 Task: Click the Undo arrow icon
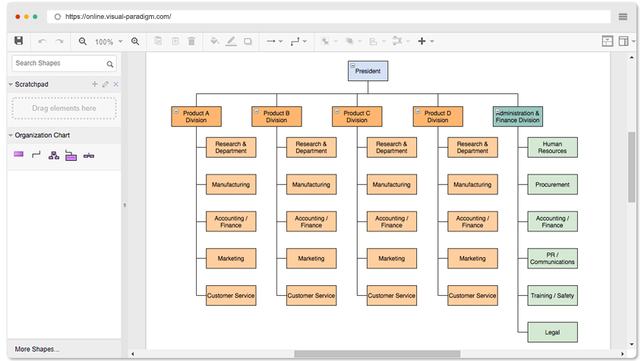[x=42, y=42]
